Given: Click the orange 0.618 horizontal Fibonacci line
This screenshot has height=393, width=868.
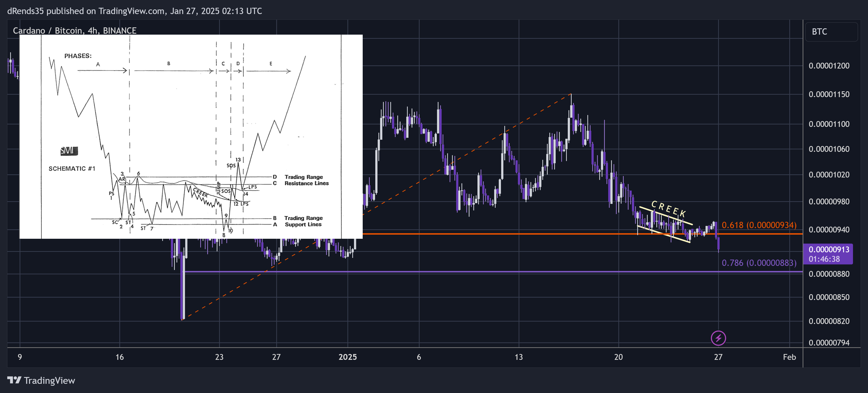Looking at the screenshot, I should [x=583, y=234].
